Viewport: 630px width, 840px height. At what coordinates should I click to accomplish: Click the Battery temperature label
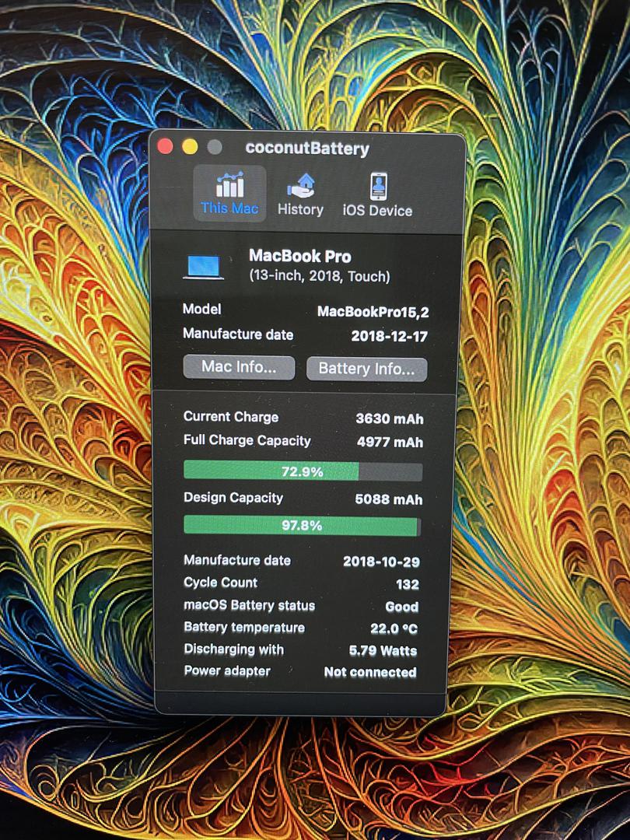pyautogui.click(x=244, y=628)
